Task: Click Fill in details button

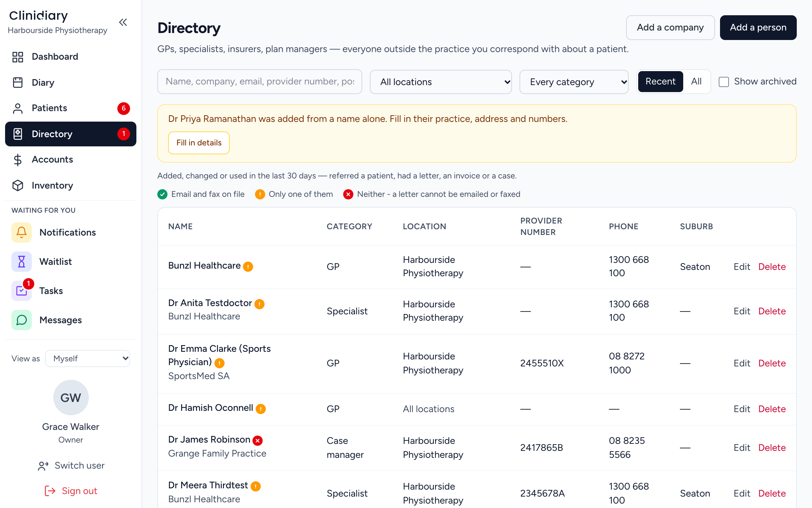Action: point(199,143)
